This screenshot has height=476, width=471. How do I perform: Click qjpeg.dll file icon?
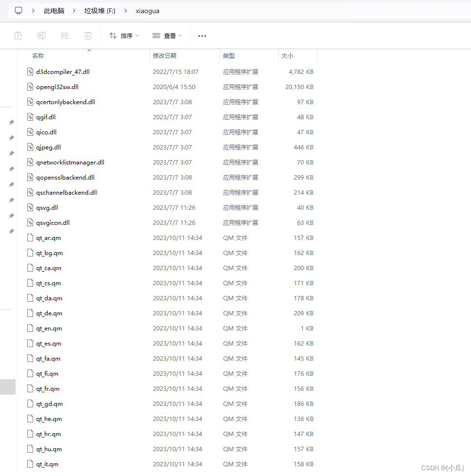click(x=30, y=147)
